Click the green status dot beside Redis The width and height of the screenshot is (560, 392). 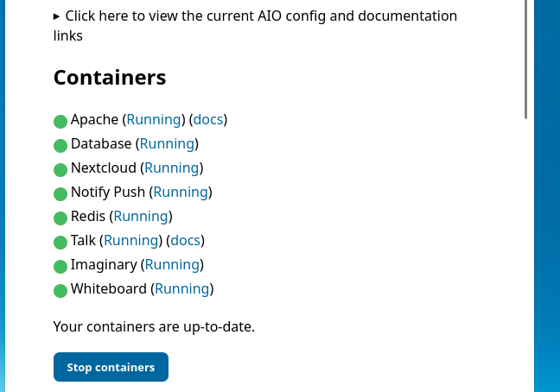(x=60, y=218)
